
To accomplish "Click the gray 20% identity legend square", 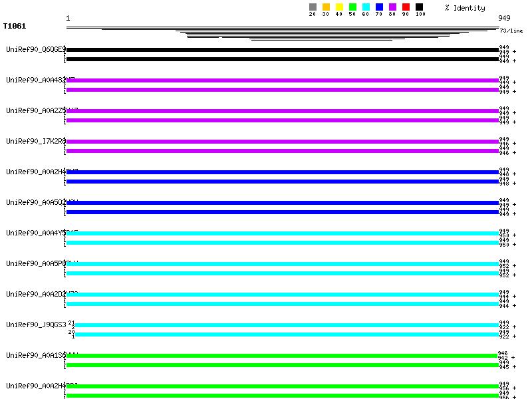I will pyautogui.click(x=313, y=7).
